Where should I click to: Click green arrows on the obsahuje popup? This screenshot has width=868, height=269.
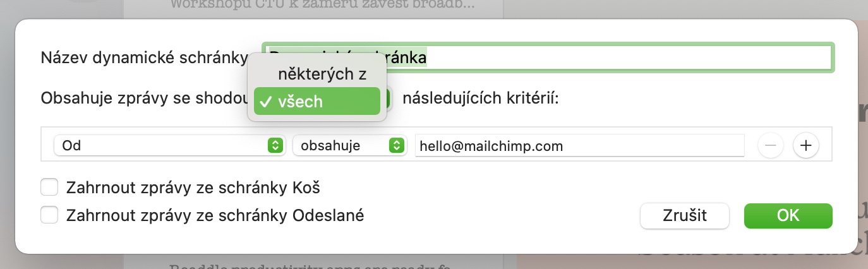point(396,146)
